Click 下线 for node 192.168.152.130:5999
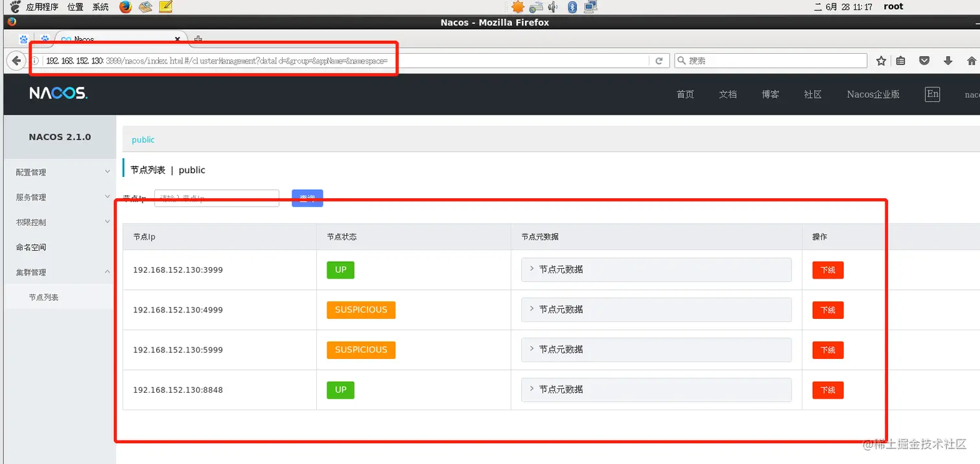980x464 pixels. [x=828, y=350]
